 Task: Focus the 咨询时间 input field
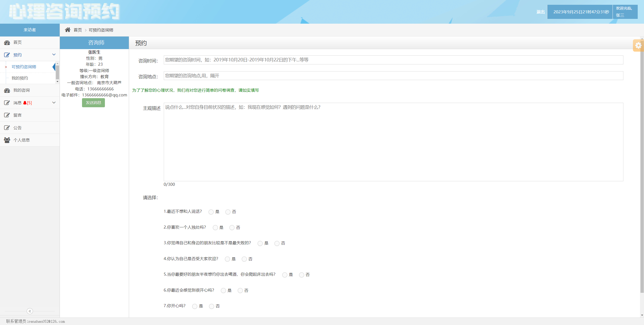393,60
